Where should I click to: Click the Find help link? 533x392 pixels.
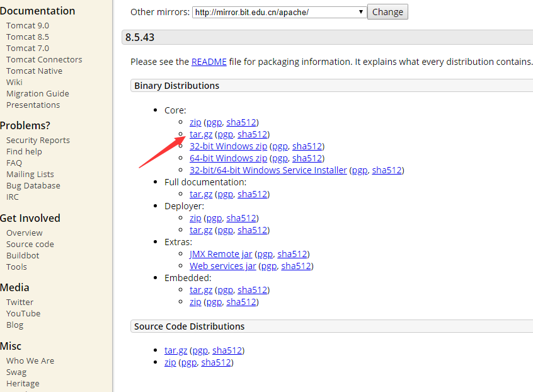(24, 151)
